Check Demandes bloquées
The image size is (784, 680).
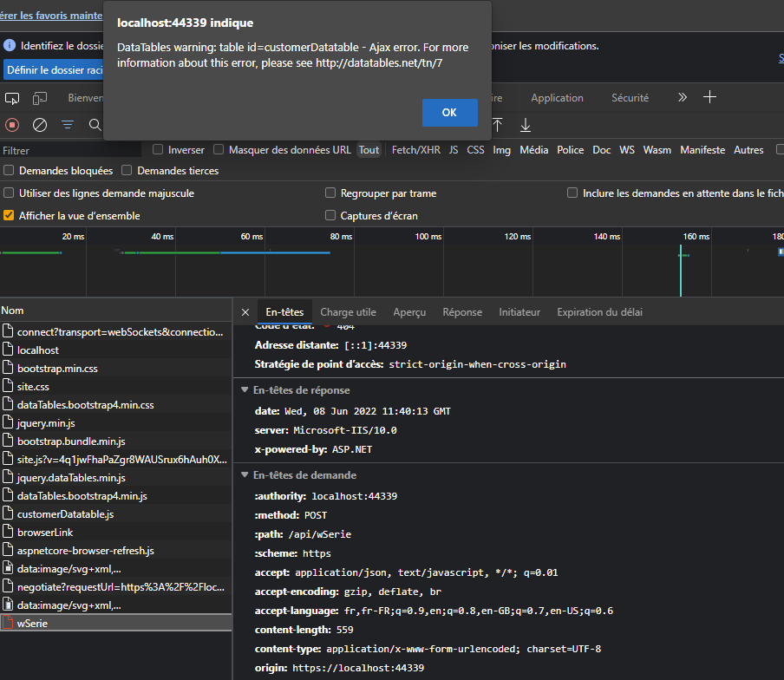coord(9,171)
